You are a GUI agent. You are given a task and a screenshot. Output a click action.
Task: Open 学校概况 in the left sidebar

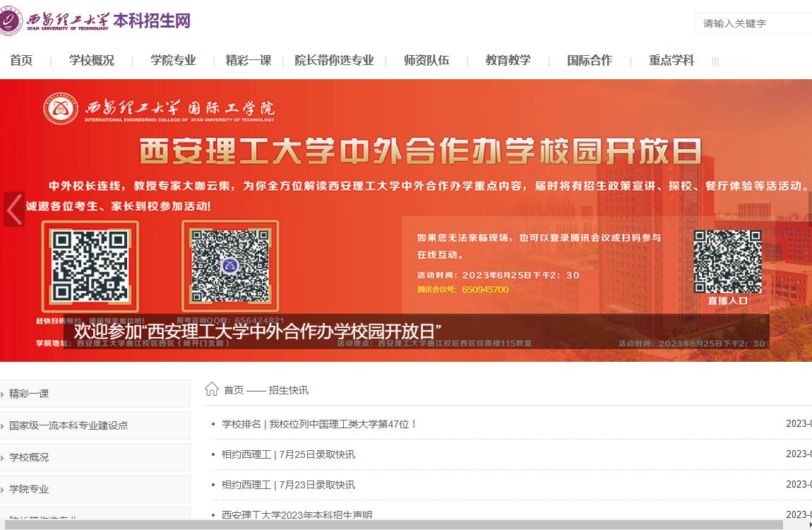coord(95,457)
